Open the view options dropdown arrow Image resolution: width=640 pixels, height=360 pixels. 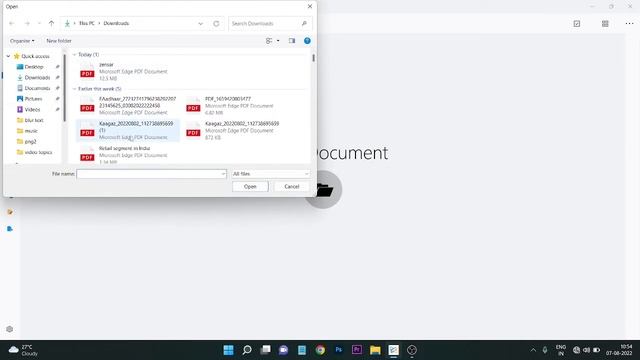coord(278,41)
